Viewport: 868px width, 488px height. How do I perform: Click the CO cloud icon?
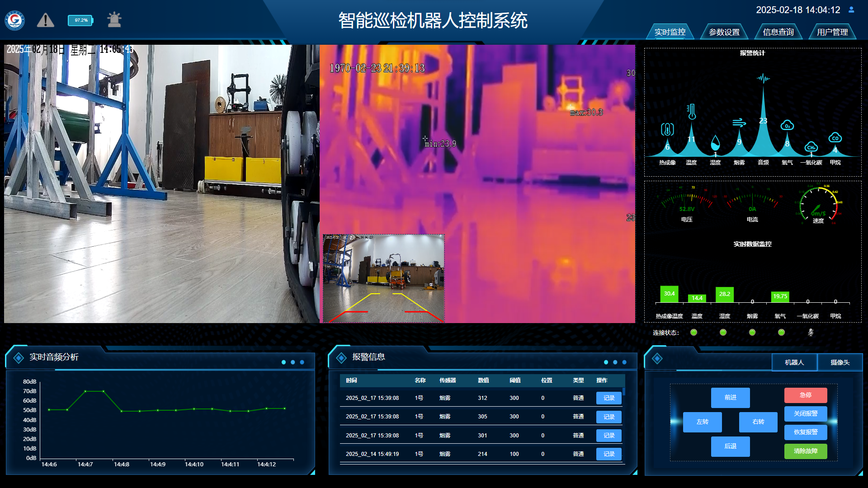[x=835, y=137]
